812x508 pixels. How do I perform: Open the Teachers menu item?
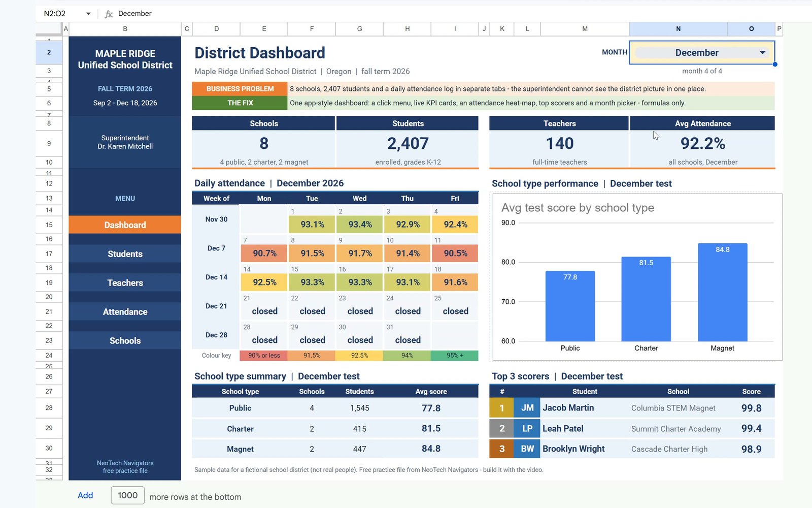coord(125,283)
